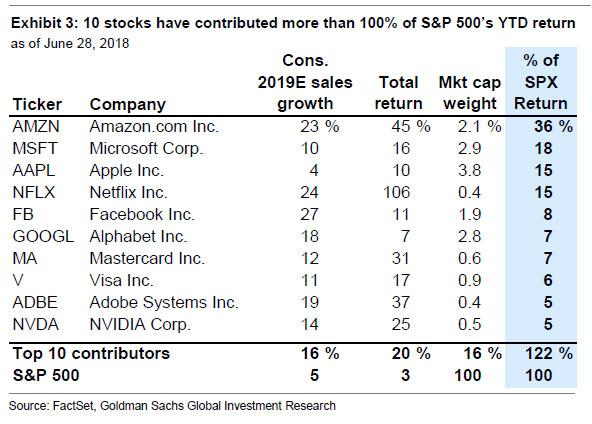Click the source attribution line
592x424 pixels.
(x=172, y=406)
